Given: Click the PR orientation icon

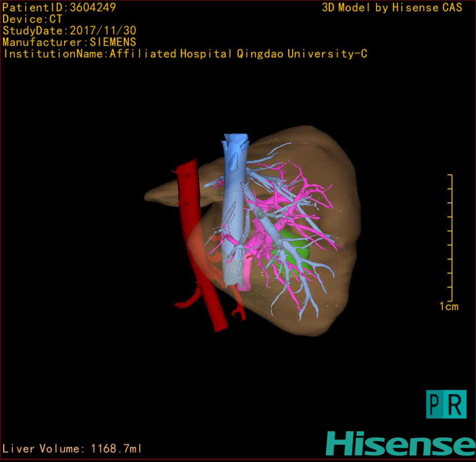Looking at the screenshot, I should 446,404.
